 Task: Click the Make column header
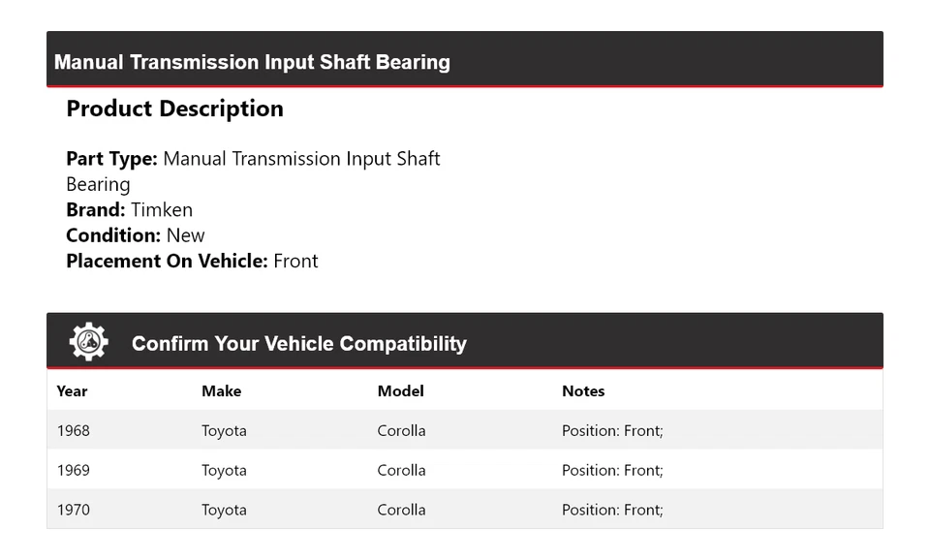point(221,391)
